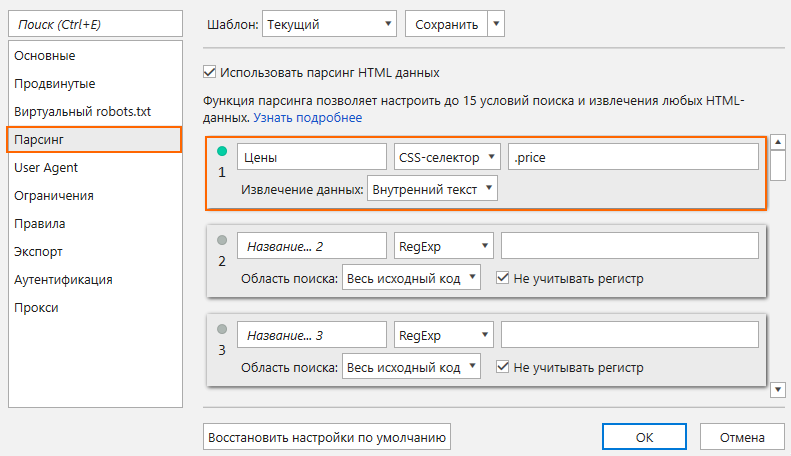
Task: Toggle 'Не учитывать регистр' for rule 2
Action: [503, 278]
